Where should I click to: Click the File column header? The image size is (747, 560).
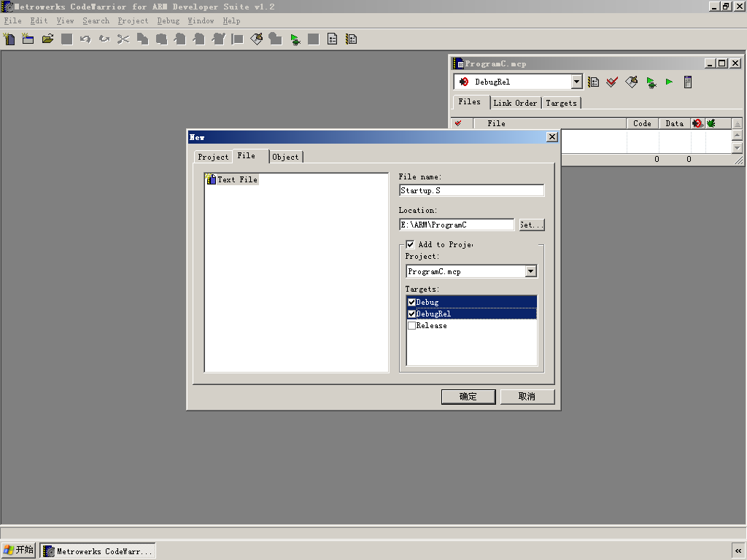550,123
